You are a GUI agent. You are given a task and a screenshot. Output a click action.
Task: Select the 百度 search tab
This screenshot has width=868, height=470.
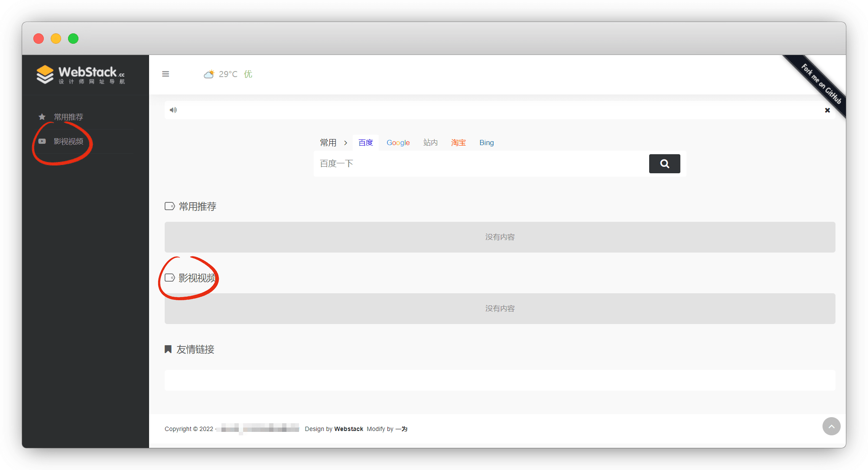(365, 143)
